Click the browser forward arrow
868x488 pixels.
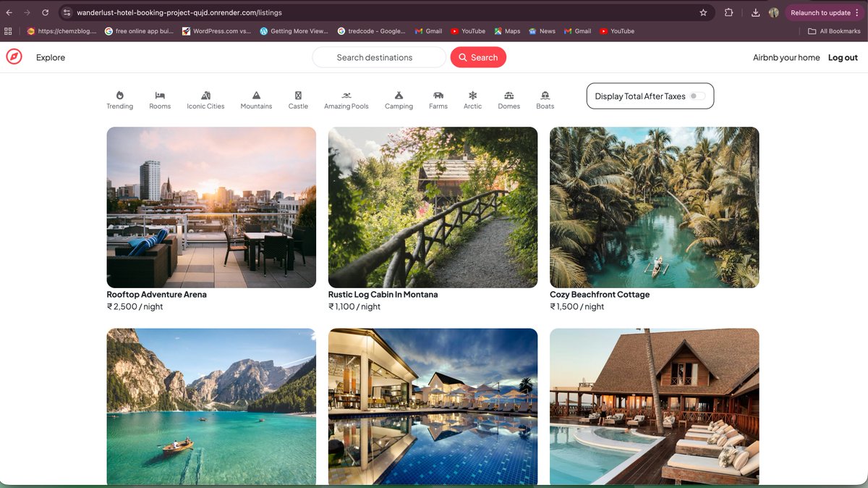[27, 12]
